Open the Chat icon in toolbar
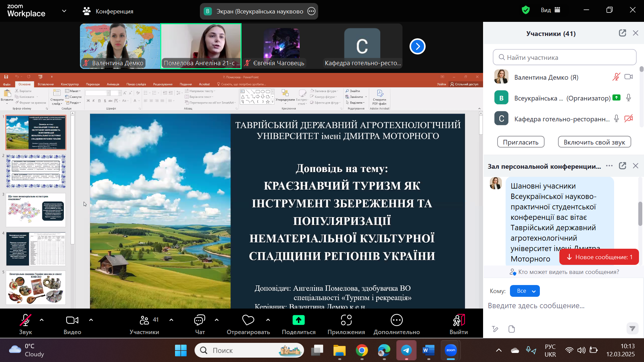644x362 pixels. [200, 320]
